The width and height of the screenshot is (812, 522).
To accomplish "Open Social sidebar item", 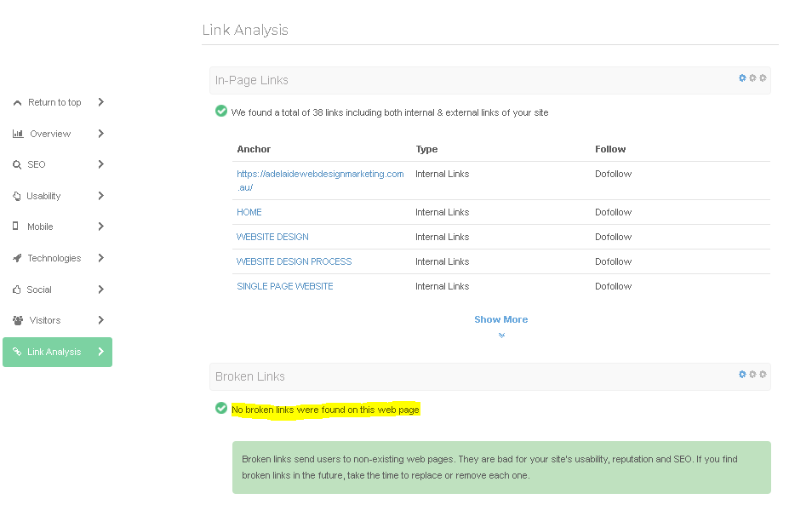I will pos(58,290).
